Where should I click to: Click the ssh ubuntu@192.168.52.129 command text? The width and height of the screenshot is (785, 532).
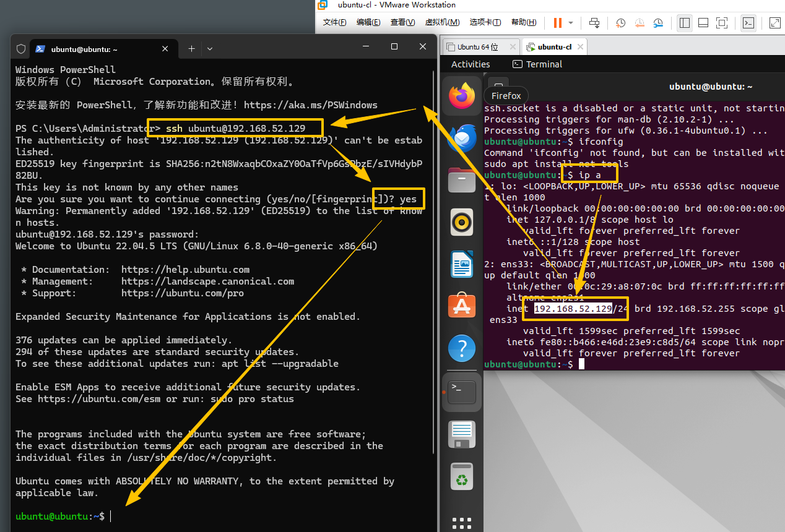[236, 129]
